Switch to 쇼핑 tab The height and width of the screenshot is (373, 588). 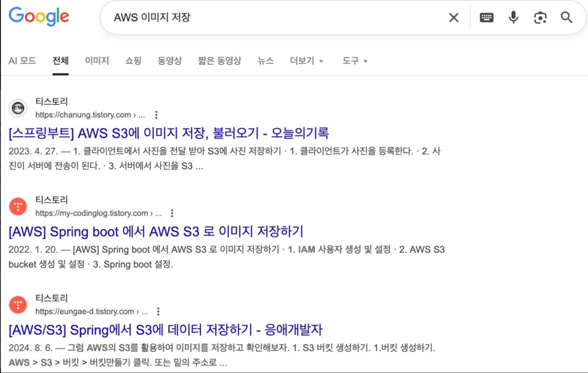[x=133, y=61]
